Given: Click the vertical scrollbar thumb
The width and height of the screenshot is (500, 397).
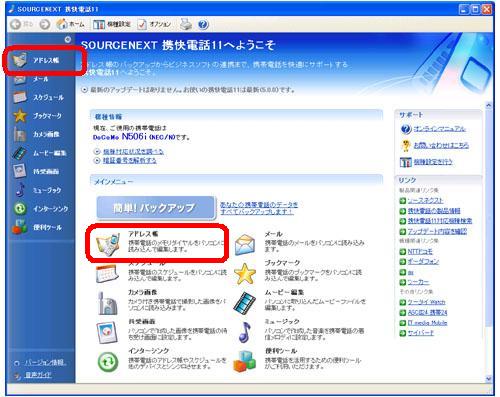Looking at the screenshot, I should 489,218.
